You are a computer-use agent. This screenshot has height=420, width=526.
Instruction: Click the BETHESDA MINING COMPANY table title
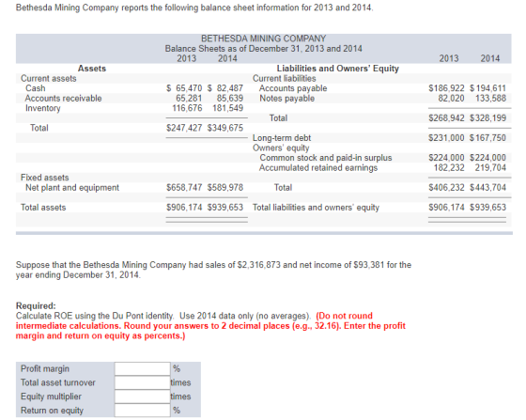tap(263, 39)
